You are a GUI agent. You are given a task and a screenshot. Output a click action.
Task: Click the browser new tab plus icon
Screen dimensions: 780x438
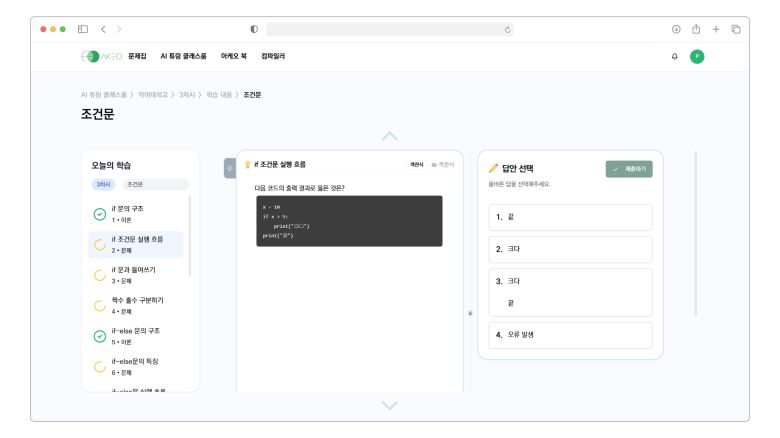point(715,29)
